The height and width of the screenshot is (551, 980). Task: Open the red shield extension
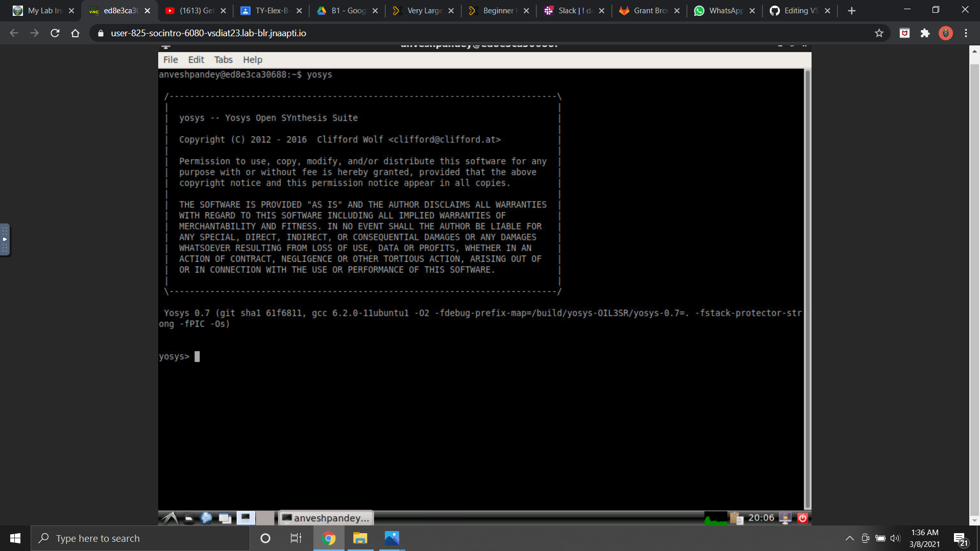click(904, 33)
